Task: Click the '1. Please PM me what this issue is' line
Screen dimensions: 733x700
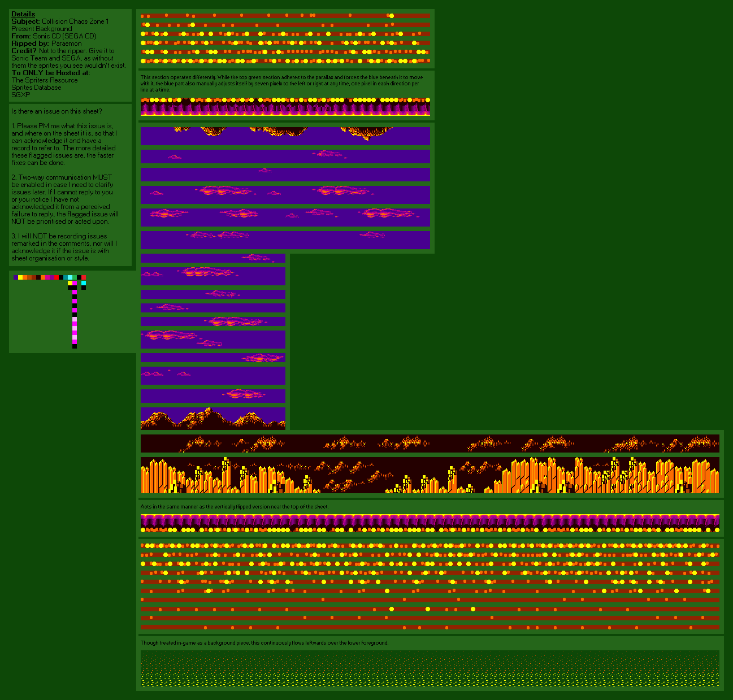Action: click(x=62, y=126)
